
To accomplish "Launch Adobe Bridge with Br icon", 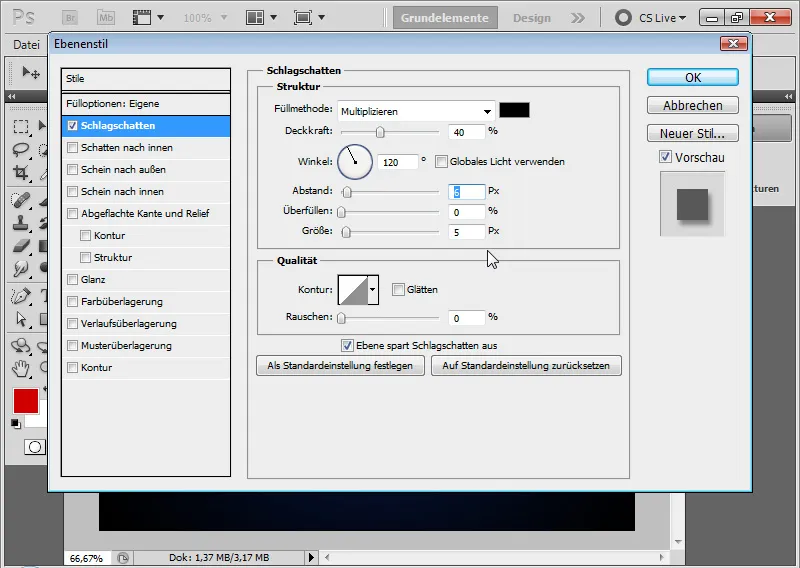I will (70, 18).
